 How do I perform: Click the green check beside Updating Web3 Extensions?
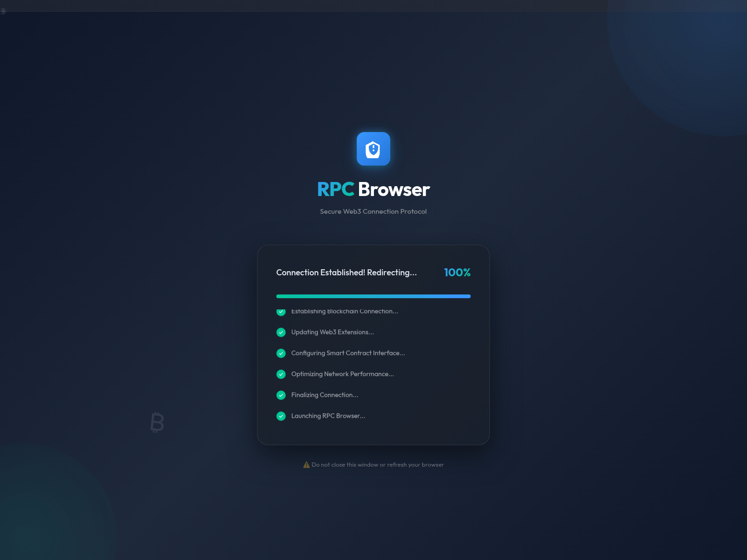[x=281, y=332]
